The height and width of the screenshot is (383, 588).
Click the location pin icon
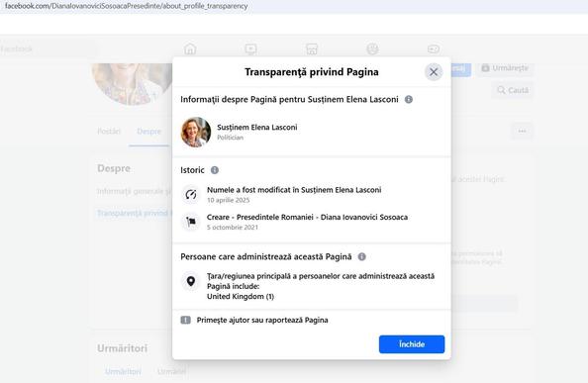pos(191,281)
